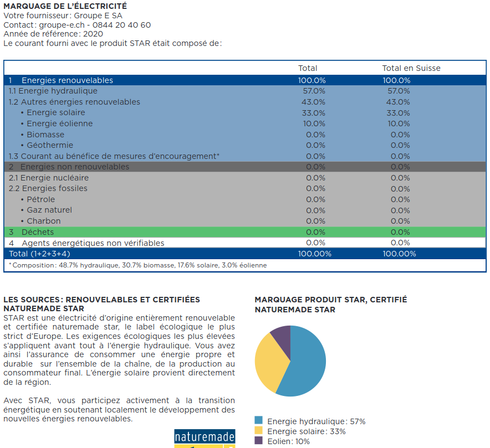Click the groupe-e.ch contact line
Image resolution: width=490 pixels, height=448 pixels.
[77, 25]
